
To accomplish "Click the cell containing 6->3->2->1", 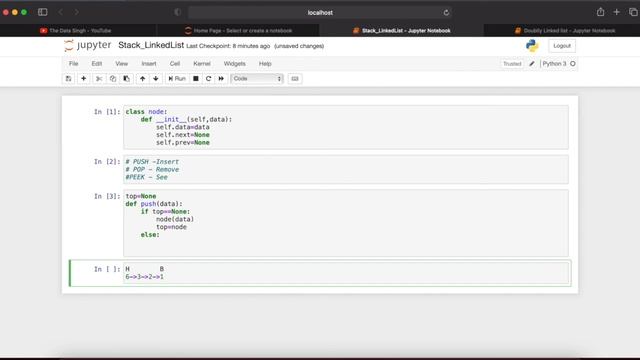I will pos(346,273).
